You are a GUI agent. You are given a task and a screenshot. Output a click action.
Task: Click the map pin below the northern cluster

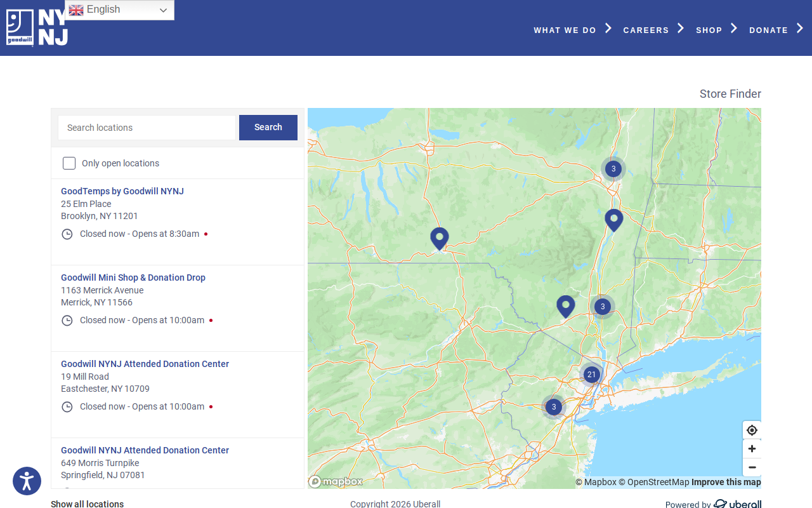[x=614, y=221]
